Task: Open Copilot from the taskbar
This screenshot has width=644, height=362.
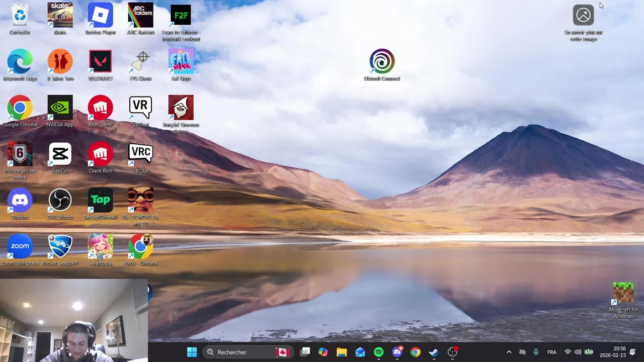Action: tap(323, 352)
